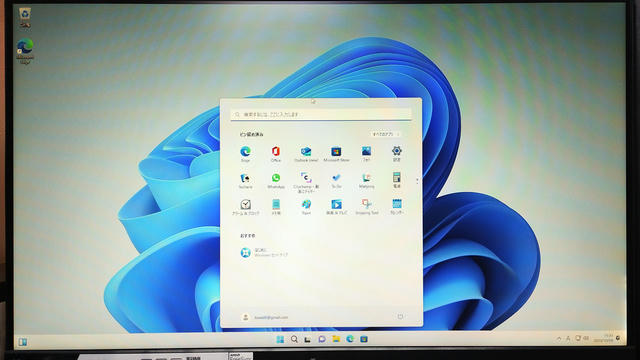Open the Alarms & Clock tile
Screen dimensions: 640x360
click(245, 207)
